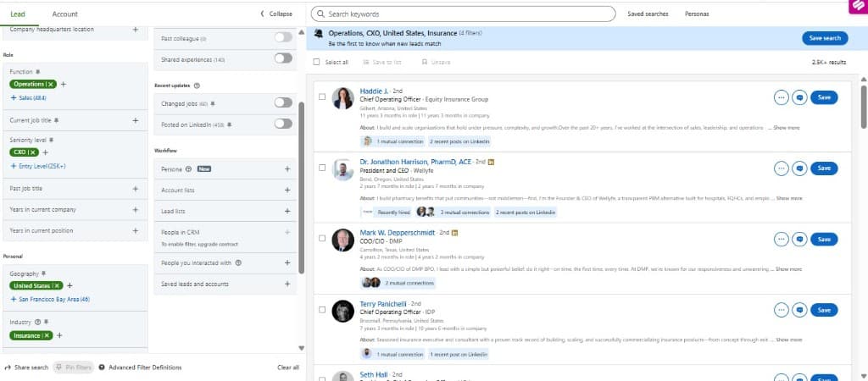
Task: Add suggested Sales function filter
Action: point(28,98)
